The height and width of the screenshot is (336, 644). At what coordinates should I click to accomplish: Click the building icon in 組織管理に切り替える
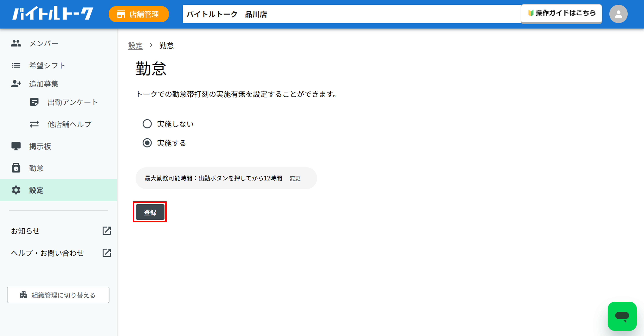pos(23,295)
